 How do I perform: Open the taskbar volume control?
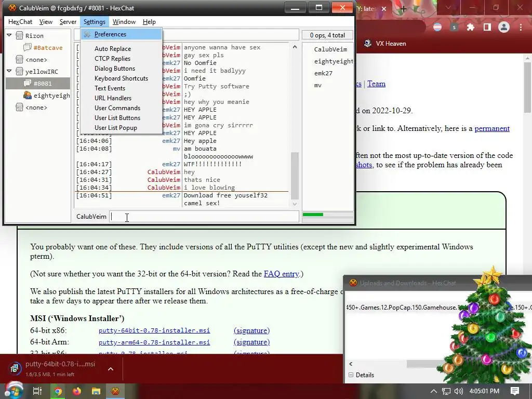pyautogui.click(x=458, y=391)
